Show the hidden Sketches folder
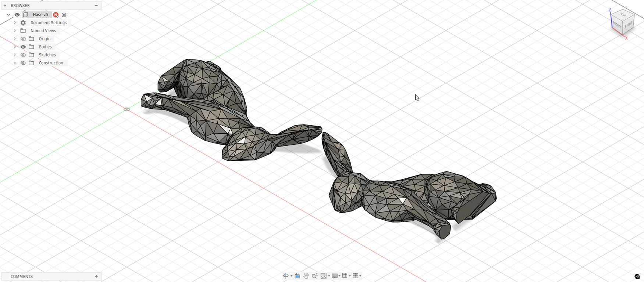The width and height of the screenshot is (644, 282). tap(23, 55)
